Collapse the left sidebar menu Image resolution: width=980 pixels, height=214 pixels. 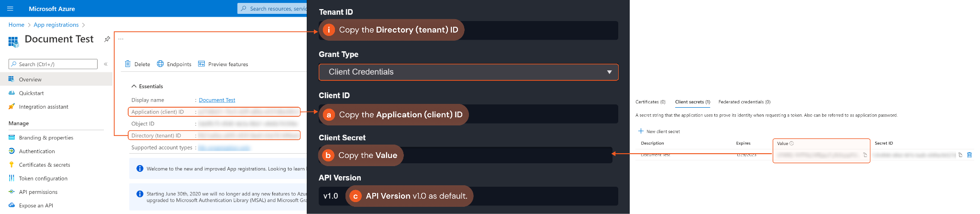[x=106, y=64]
